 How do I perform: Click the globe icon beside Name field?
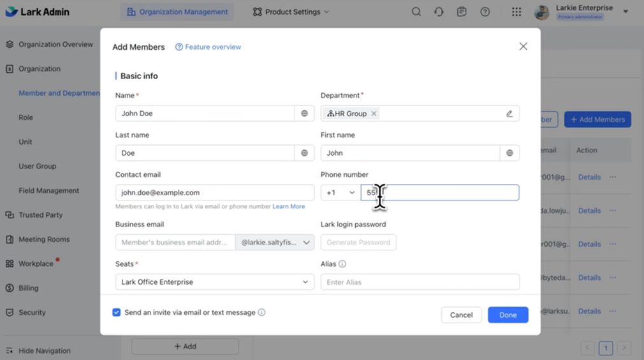coord(304,114)
